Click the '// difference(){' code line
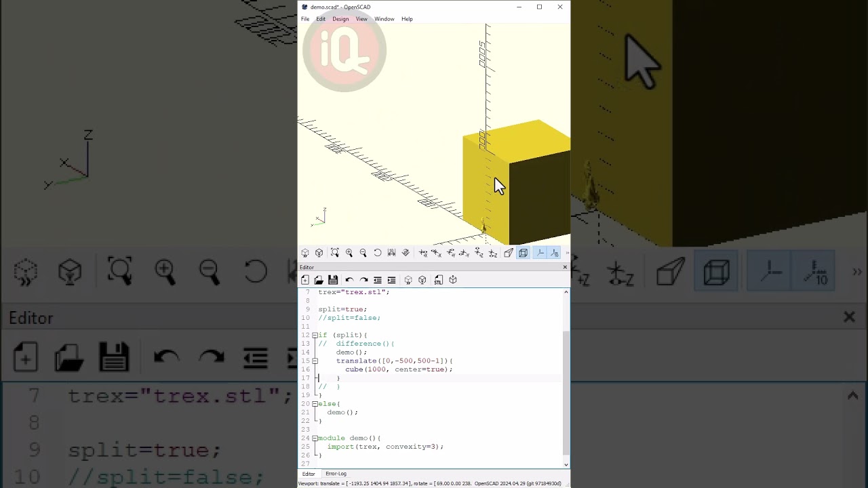This screenshot has width=868, height=488. point(356,344)
